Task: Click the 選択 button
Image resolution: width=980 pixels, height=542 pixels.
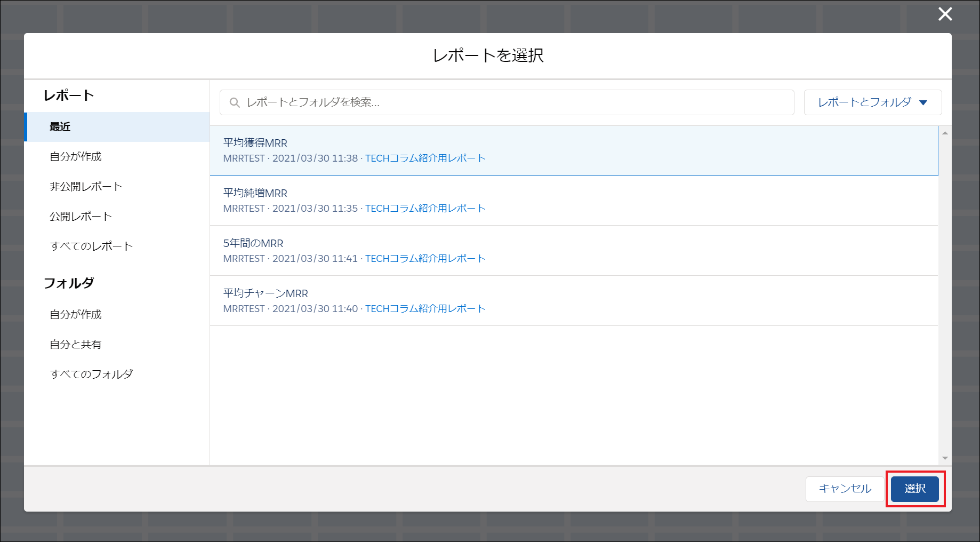Action: 915,488
